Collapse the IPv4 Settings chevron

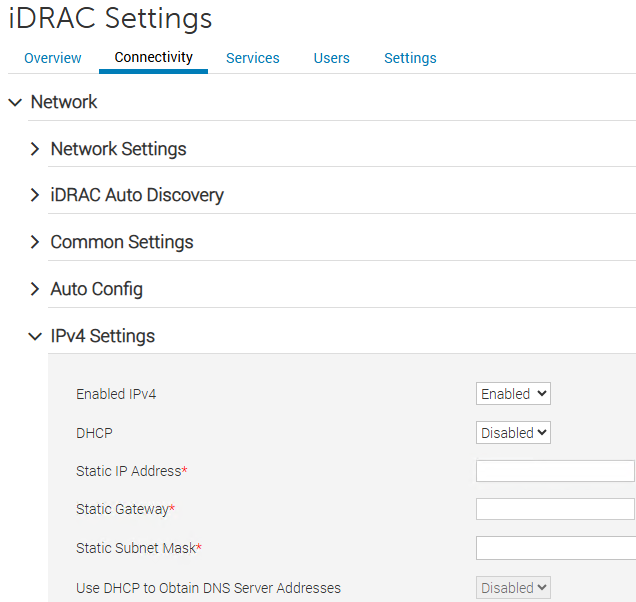35,336
